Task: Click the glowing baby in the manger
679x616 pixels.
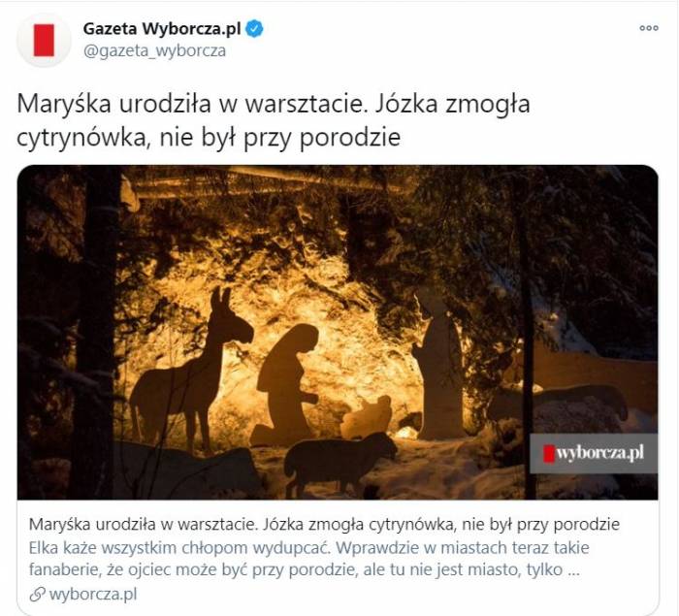Action: coord(368,417)
